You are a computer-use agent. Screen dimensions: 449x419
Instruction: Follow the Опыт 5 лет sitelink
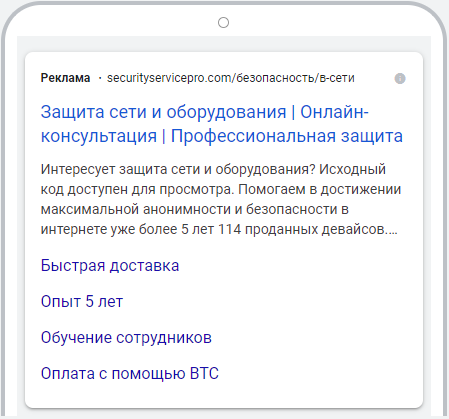click(x=82, y=301)
